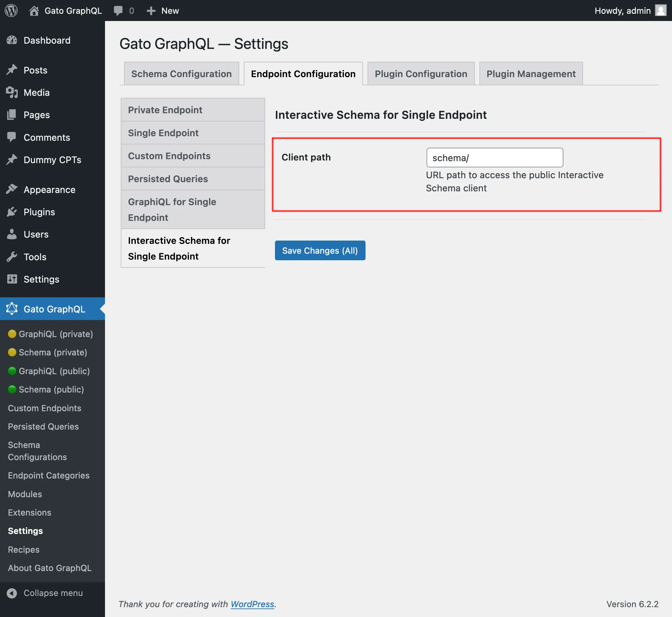
Task: Select Single Endpoint section
Action: 193,133
